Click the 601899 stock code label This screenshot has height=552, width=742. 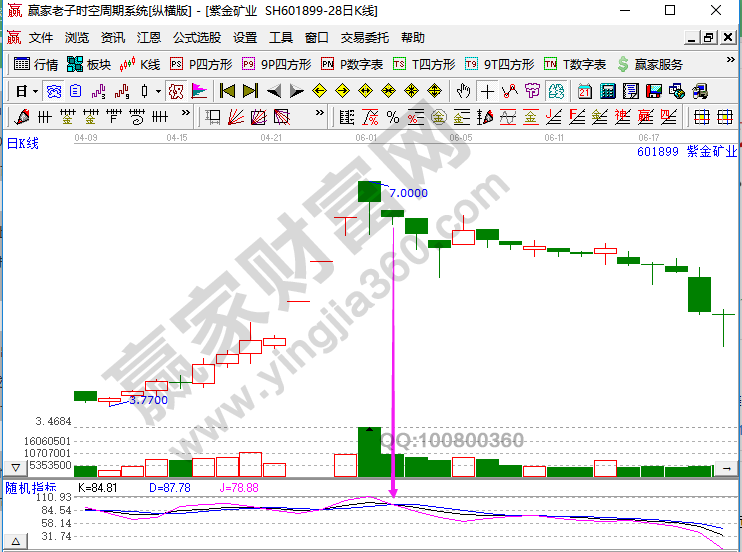[657, 152]
